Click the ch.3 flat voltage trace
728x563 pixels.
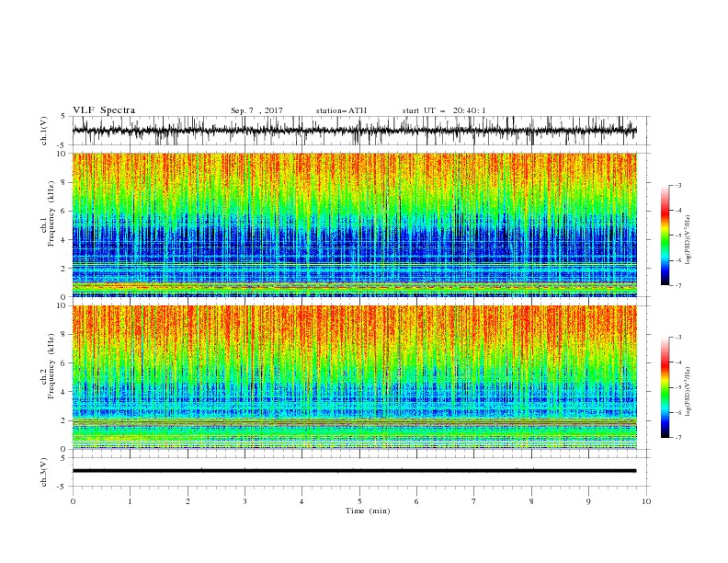(x=354, y=471)
